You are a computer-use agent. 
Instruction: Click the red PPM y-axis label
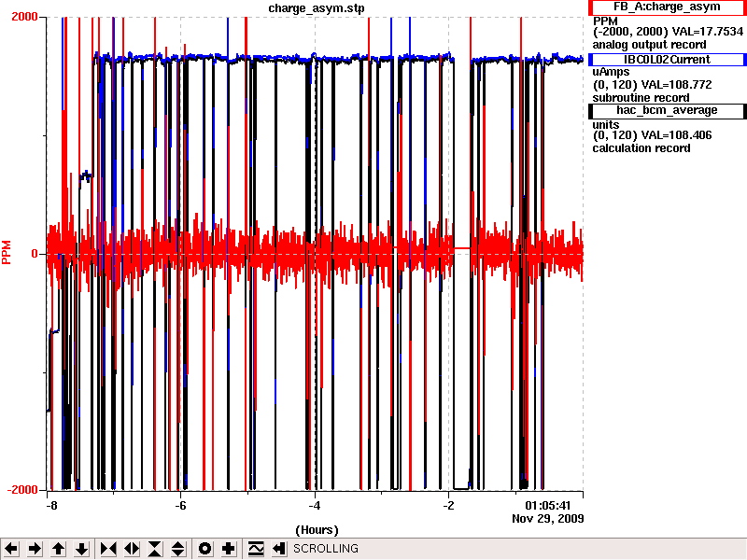(x=7, y=252)
